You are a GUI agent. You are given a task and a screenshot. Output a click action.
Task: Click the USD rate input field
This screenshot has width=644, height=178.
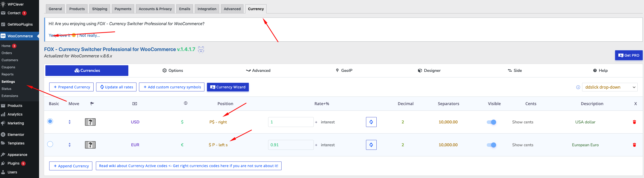[x=291, y=122]
